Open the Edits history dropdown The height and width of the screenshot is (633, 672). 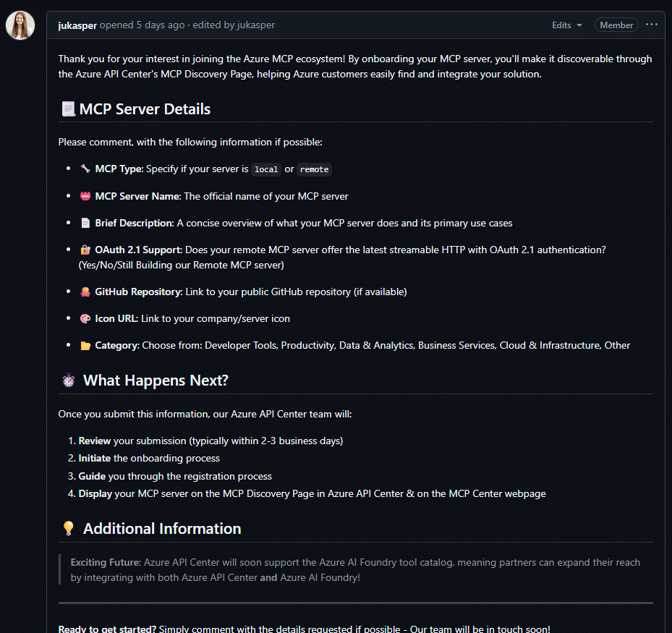tap(566, 25)
